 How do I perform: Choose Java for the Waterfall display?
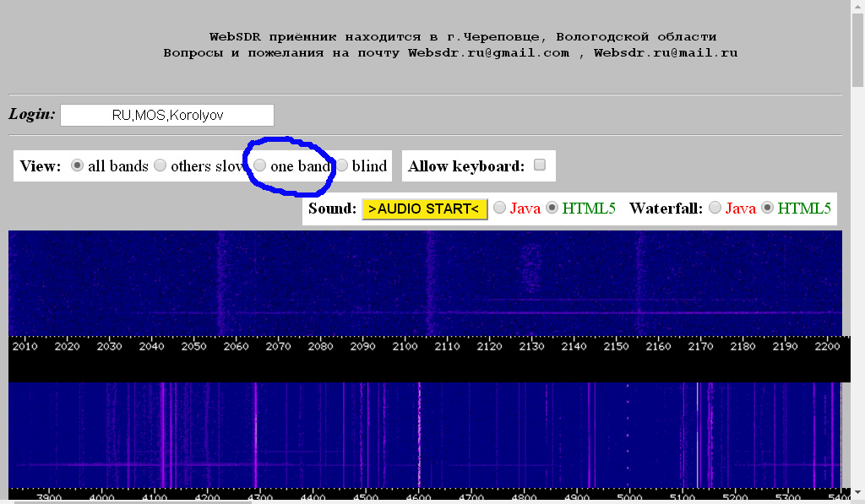coord(715,208)
